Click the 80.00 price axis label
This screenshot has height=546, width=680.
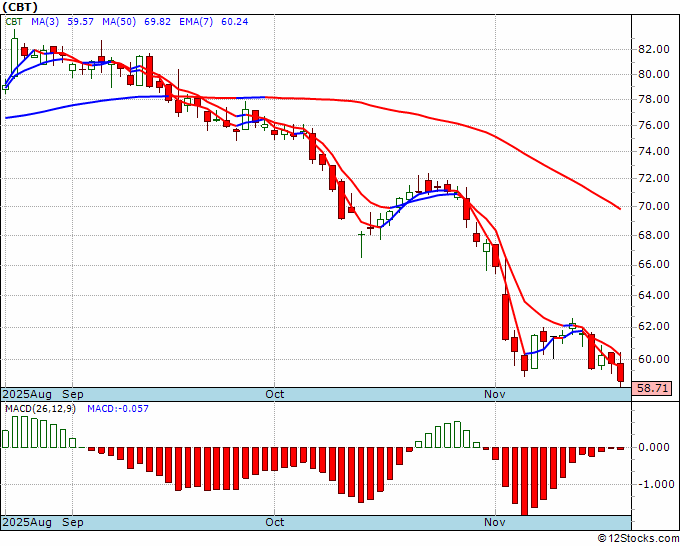(x=654, y=74)
